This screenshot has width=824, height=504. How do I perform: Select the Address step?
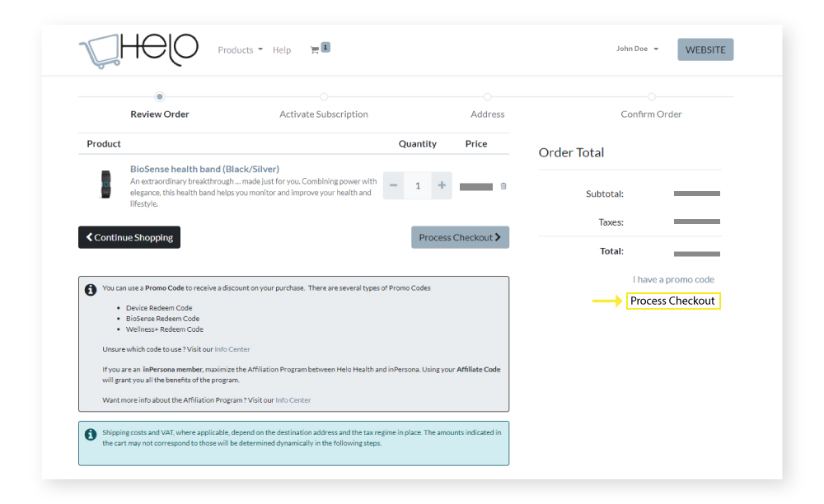487,96
